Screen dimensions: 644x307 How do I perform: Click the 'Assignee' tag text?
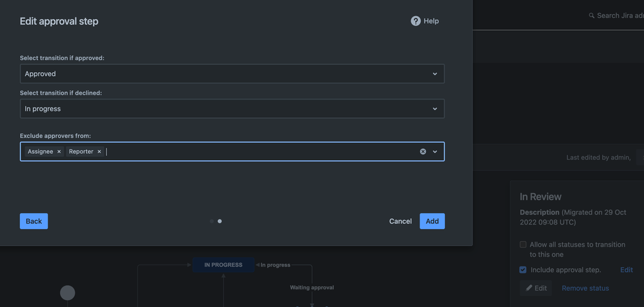point(40,152)
